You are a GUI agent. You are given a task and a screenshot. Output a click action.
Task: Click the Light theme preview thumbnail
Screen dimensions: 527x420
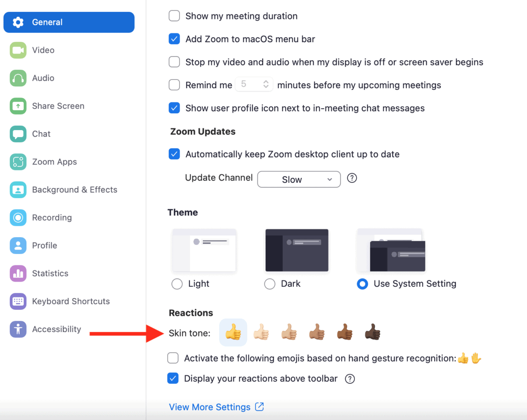[204, 250]
